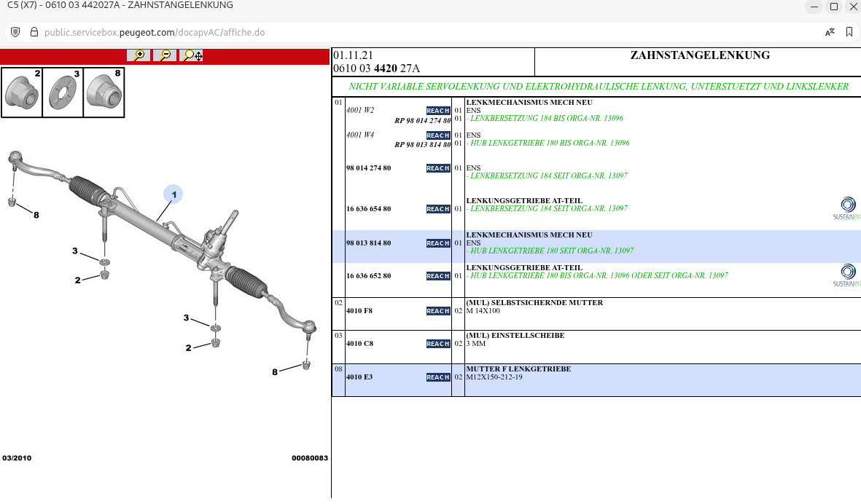The width and height of the screenshot is (861, 504).
Task: Select part number 4001 W2
Action: click(360, 110)
